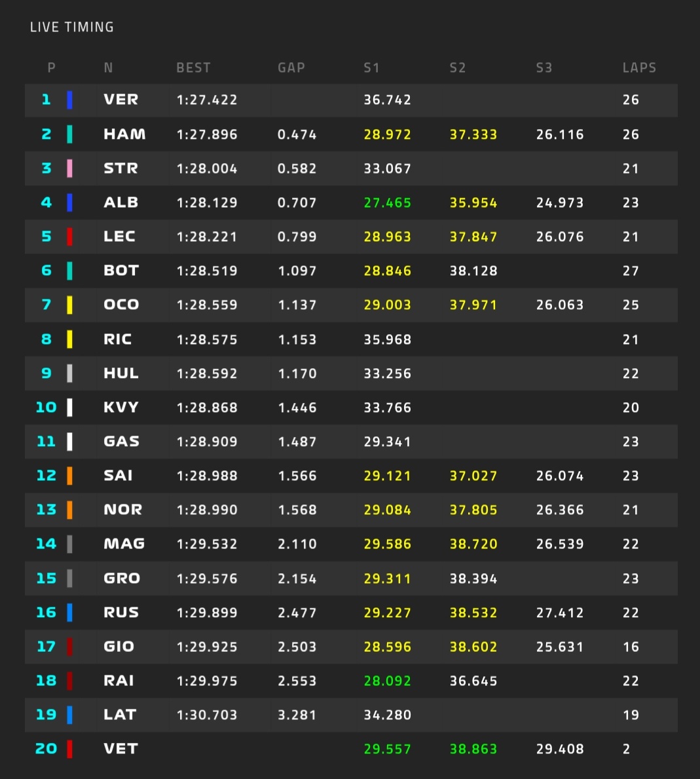The height and width of the screenshot is (779, 700).
Task: Click sector 2 time 36.645
Action: (473, 681)
